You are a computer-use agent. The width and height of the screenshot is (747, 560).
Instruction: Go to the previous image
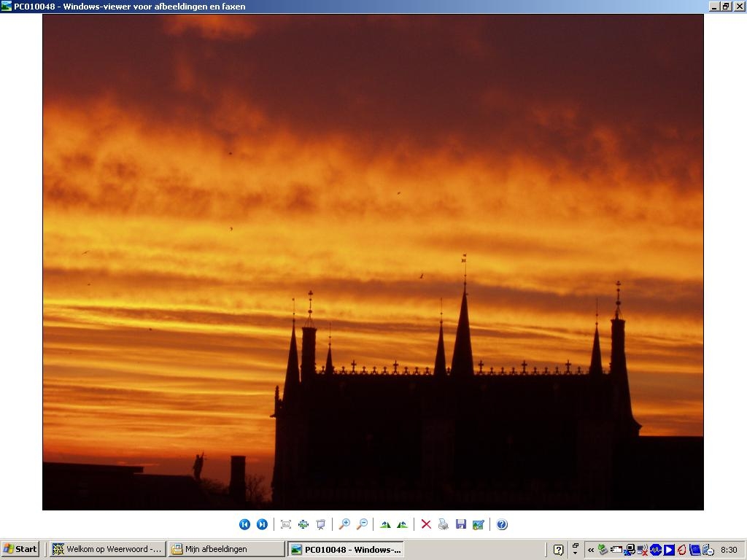tap(244, 524)
